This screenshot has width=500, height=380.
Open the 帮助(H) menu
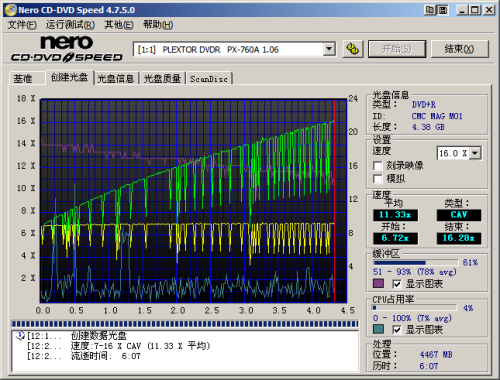[158, 25]
